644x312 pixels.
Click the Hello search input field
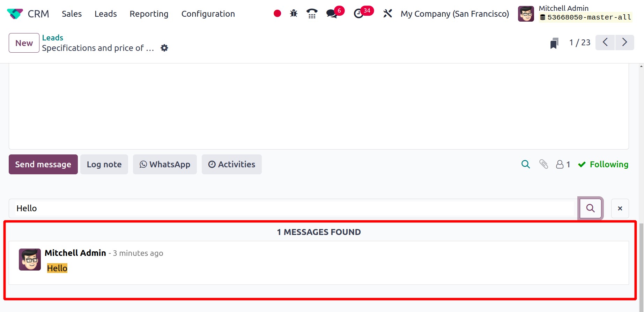click(294, 208)
